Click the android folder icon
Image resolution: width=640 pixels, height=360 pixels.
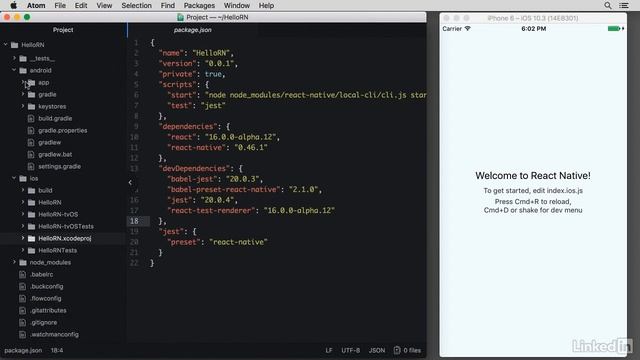tap(23, 70)
